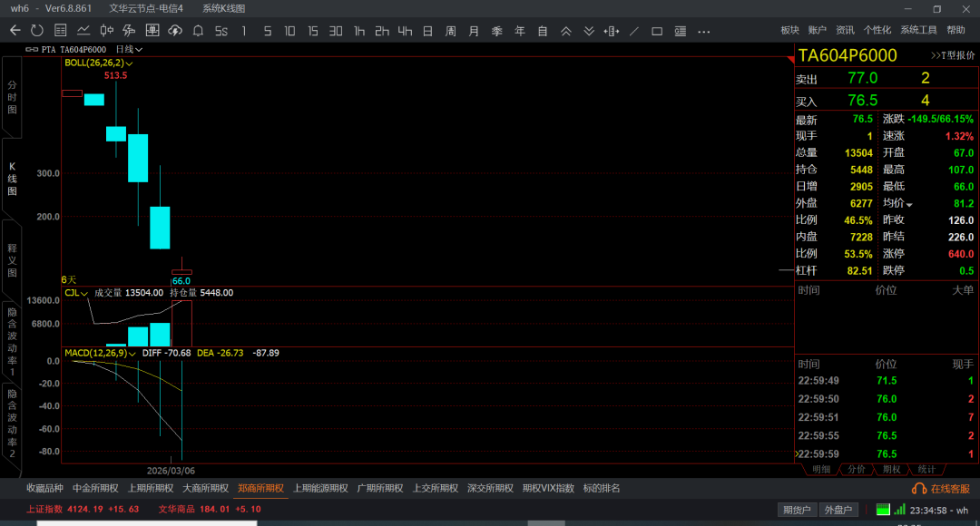Select the 2h period button
This screenshot has height=526, width=980.
pos(382,31)
